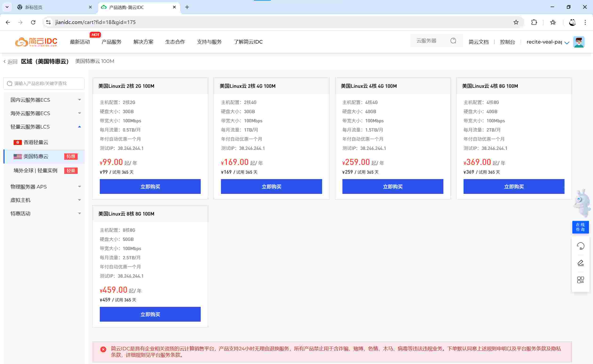Viewport: 593px width, 364px height.
Task: Open 控制台 link
Action: point(507,42)
